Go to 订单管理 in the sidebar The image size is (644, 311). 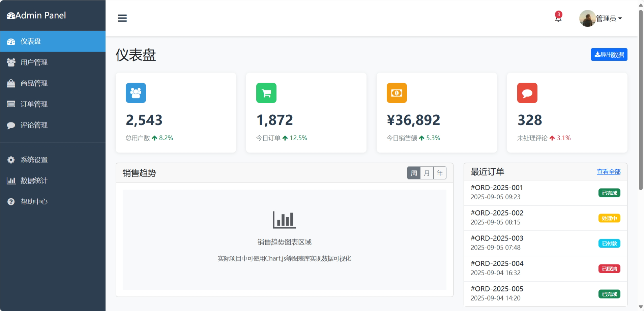[34, 104]
